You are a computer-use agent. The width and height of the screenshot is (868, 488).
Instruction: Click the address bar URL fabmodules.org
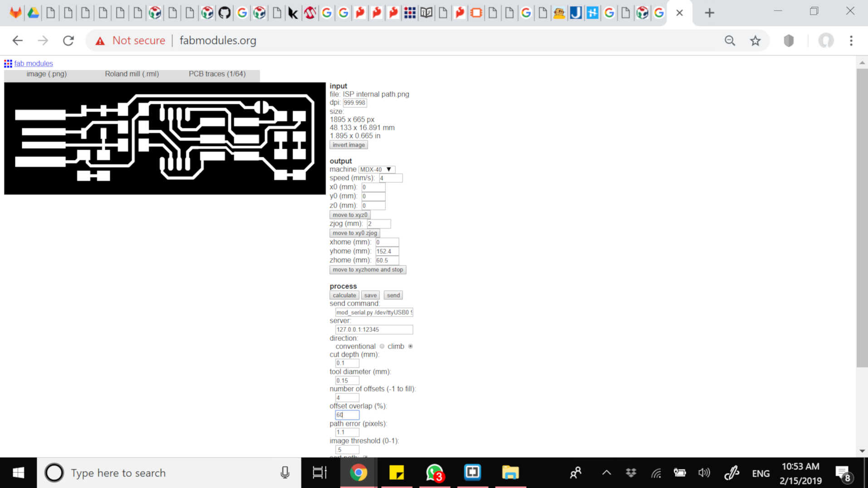[x=218, y=40]
